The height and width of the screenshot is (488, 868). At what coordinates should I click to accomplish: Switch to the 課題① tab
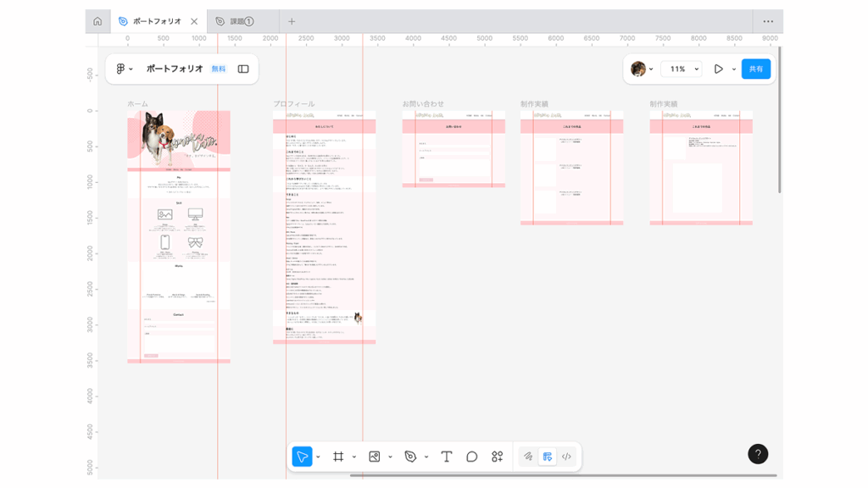tap(242, 21)
